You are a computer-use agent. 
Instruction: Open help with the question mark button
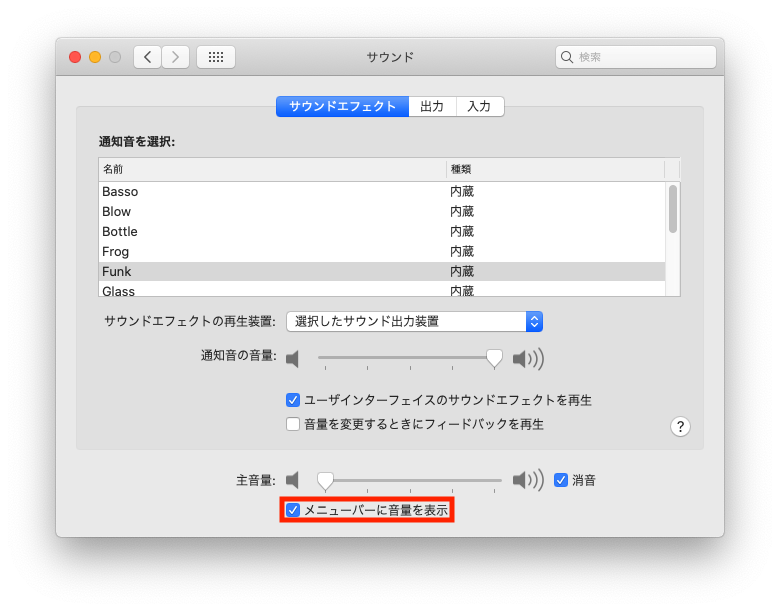tap(680, 426)
